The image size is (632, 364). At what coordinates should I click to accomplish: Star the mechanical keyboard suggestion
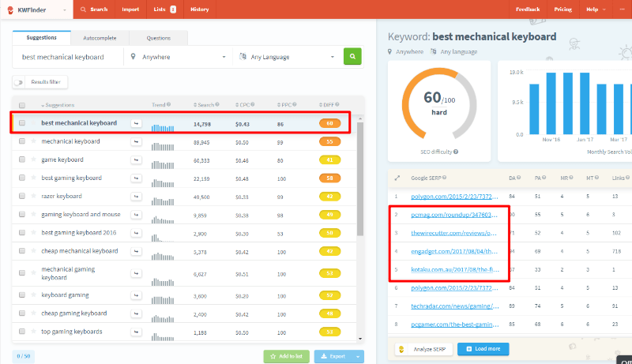(33, 141)
